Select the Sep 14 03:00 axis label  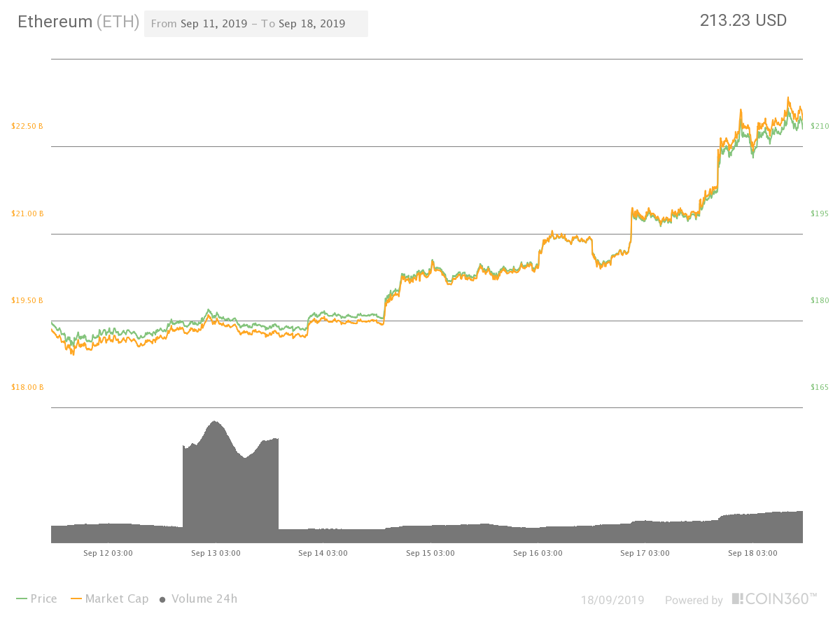click(x=323, y=553)
